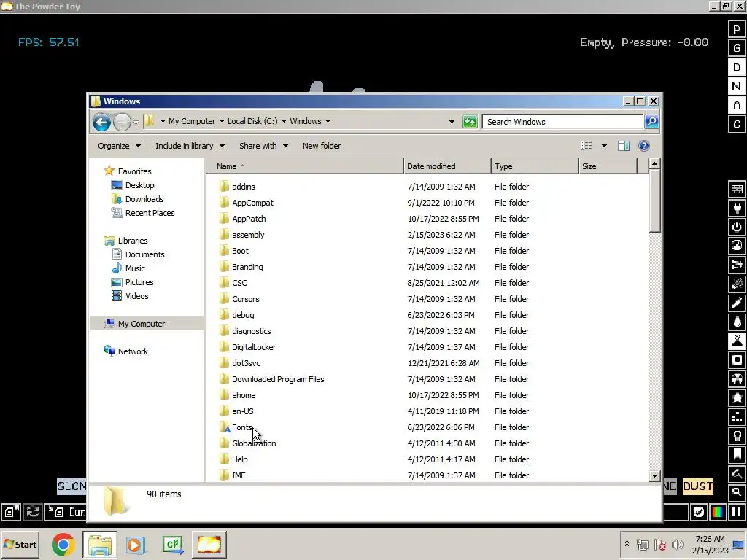Choose the Force elements arrows category
Viewport: 747px width, 560px height.
point(737,265)
